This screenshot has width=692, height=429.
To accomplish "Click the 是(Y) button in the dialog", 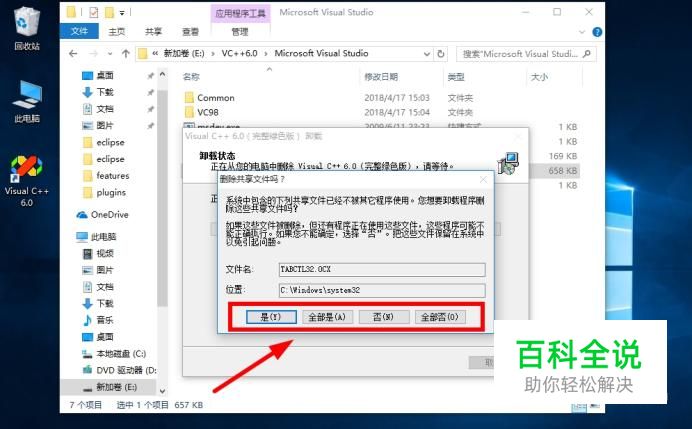I will (x=271, y=317).
